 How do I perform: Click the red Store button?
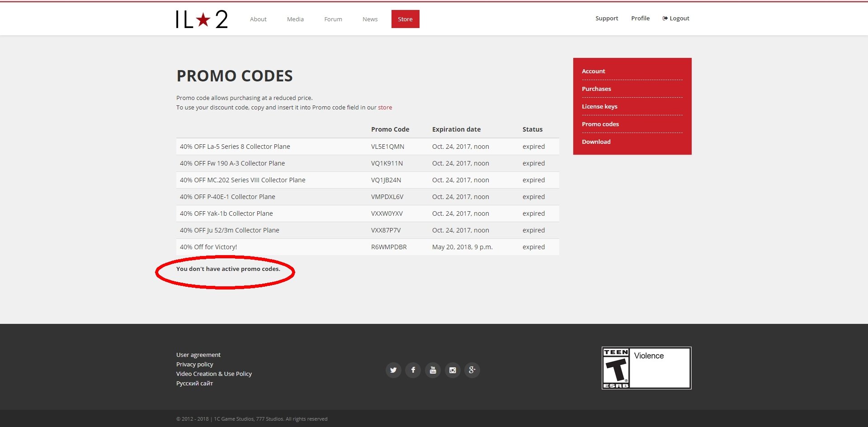pyautogui.click(x=405, y=19)
